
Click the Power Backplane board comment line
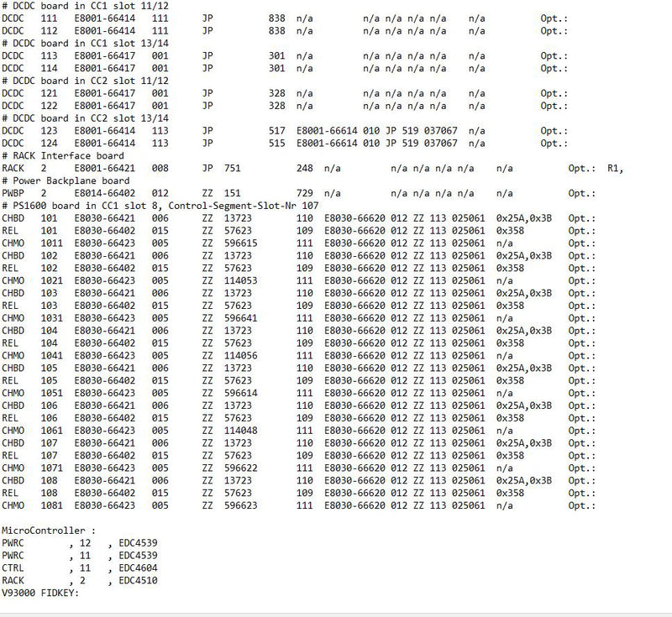[x=67, y=180]
